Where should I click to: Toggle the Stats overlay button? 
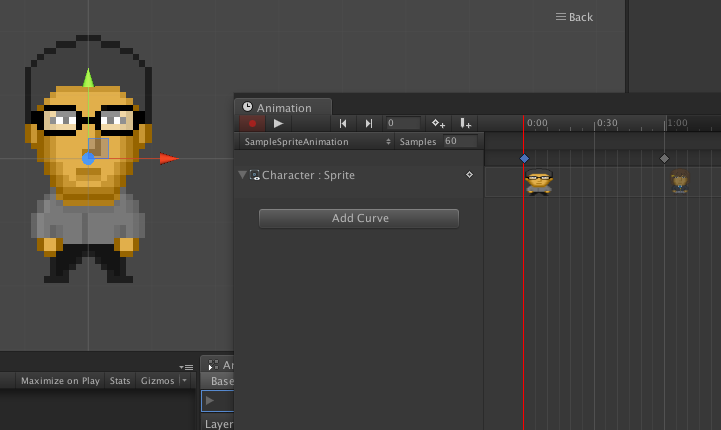[120, 381]
